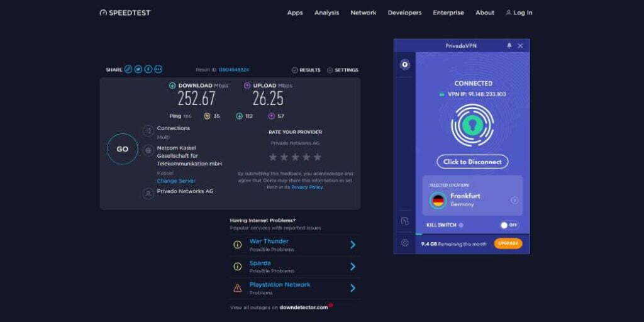Click the War Thunder info icon

[x=237, y=245]
